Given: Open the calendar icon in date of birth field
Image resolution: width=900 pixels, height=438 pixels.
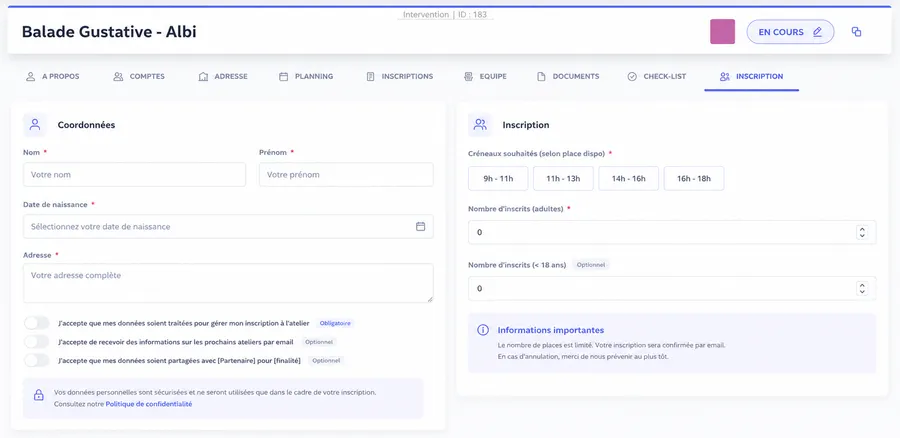Looking at the screenshot, I should click(x=420, y=227).
